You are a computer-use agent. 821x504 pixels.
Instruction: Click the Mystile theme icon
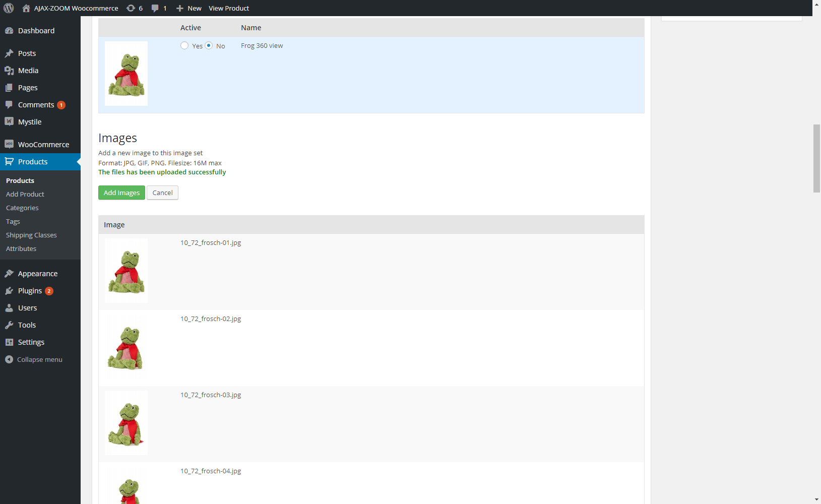[9, 121]
